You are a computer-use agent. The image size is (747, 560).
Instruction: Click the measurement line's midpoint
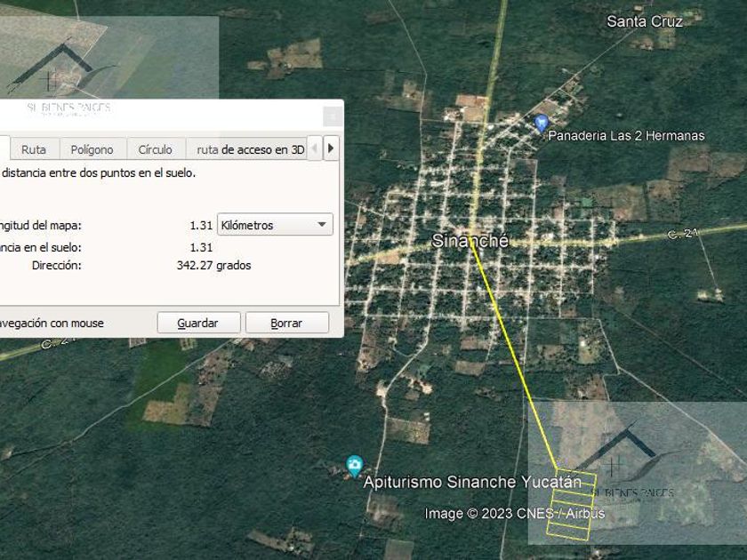coord(515,356)
